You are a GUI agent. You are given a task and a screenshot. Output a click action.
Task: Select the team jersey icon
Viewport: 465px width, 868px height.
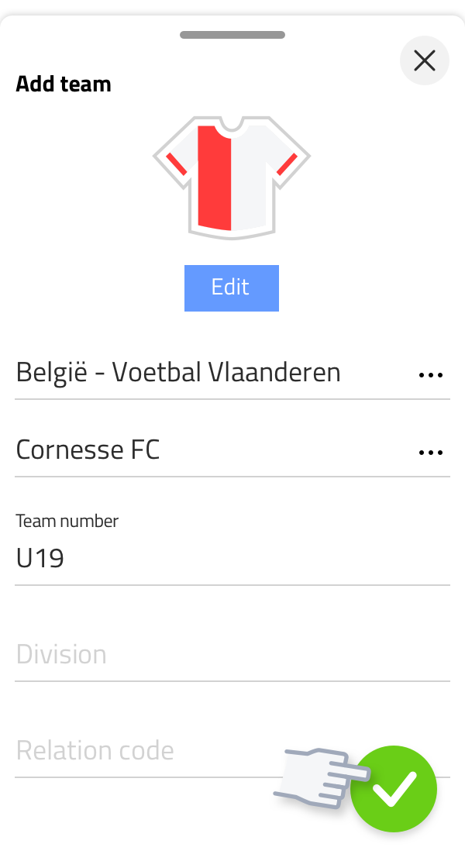coord(232,177)
